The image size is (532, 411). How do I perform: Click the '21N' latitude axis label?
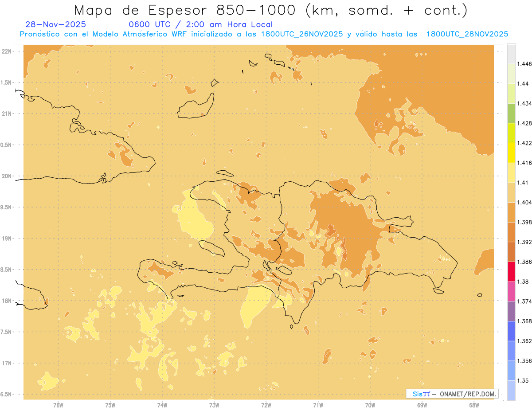click(6, 114)
